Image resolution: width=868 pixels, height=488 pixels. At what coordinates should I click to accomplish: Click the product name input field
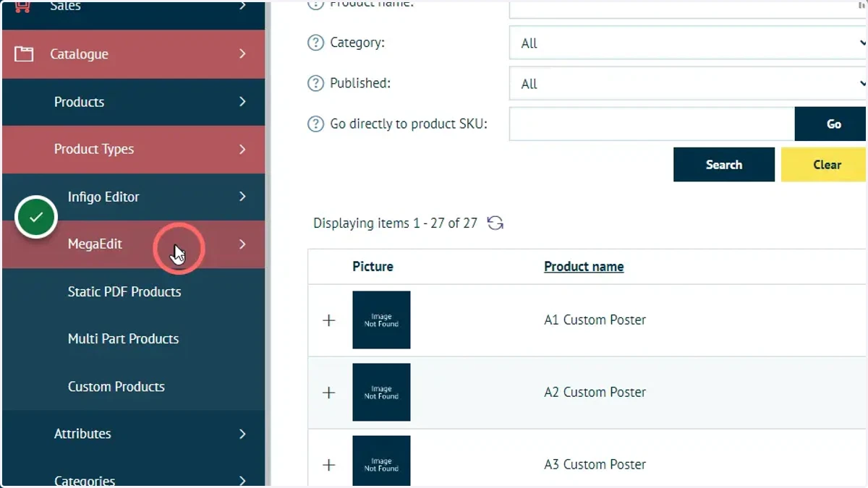tap(687, 9)
